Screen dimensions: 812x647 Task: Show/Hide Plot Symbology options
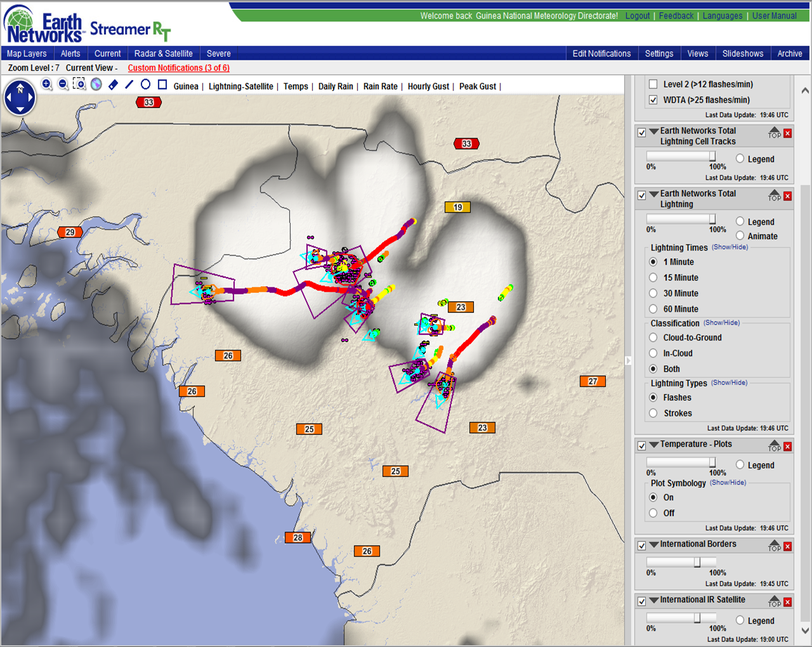(728, 483)
